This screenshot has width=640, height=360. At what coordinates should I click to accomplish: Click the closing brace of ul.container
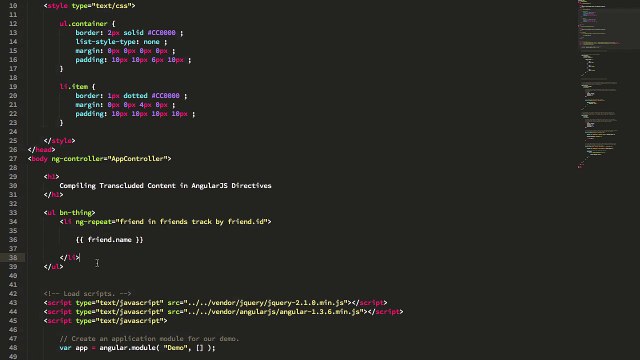pyautogui.click(x=61, y=69)
